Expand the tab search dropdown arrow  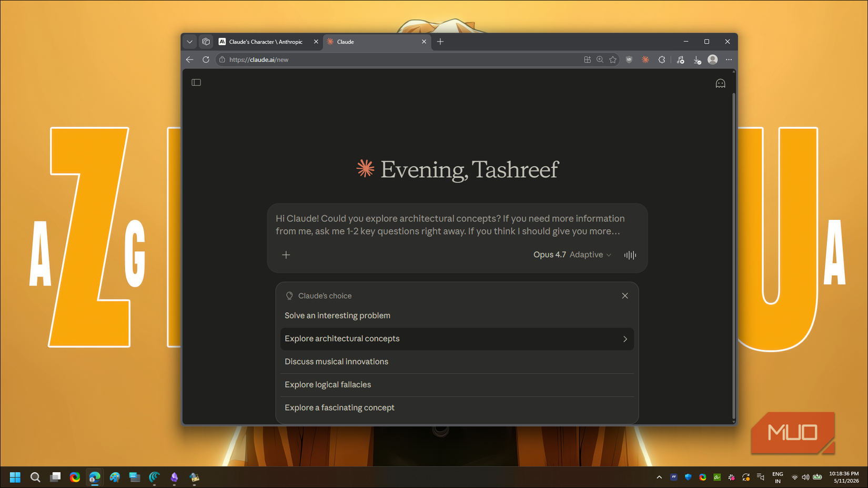[x=190, y=42]
